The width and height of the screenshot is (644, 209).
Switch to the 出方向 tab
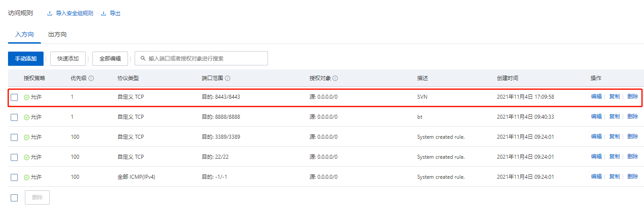click(x=57, y=34)
